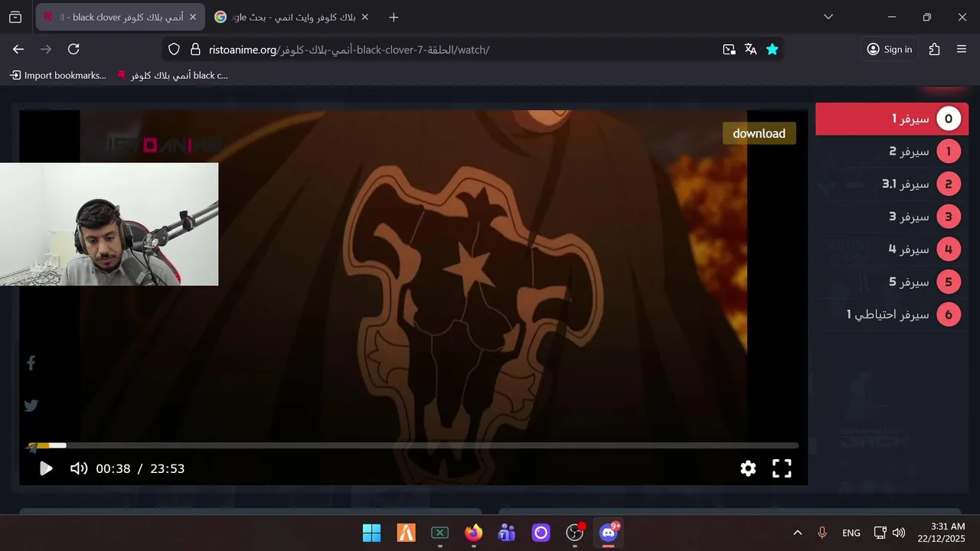Open Discord from the taskbar

pos(609,533)
